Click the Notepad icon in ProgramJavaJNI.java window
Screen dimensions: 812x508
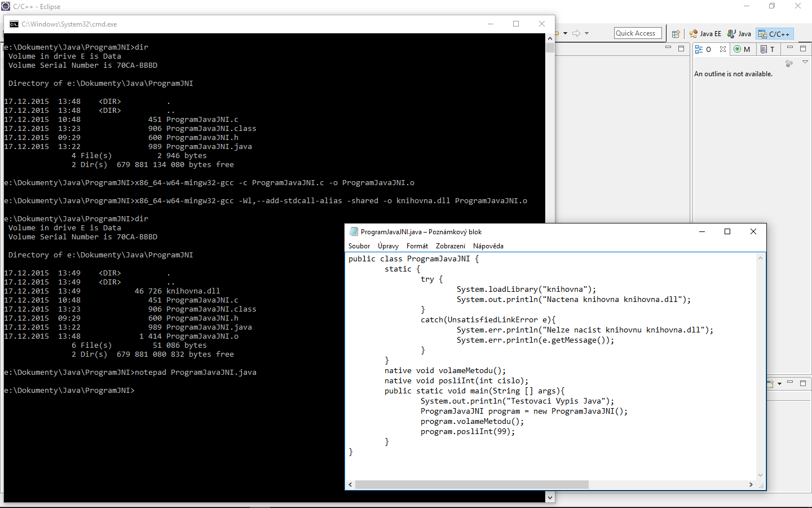[x=354, y=231]
